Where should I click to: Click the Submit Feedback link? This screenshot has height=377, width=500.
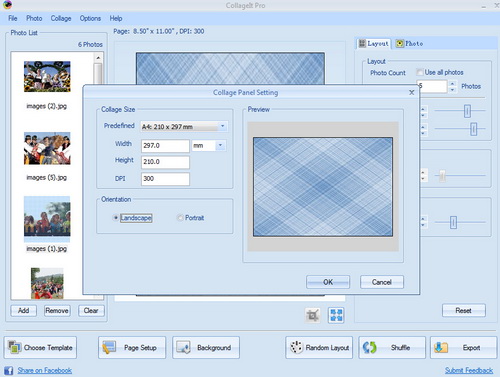(x=469, y=370)
